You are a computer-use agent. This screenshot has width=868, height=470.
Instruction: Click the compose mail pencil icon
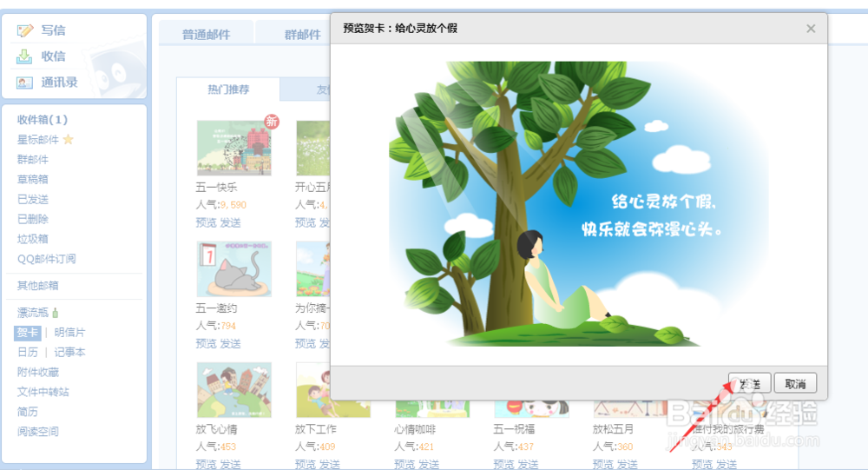[25, 30]
